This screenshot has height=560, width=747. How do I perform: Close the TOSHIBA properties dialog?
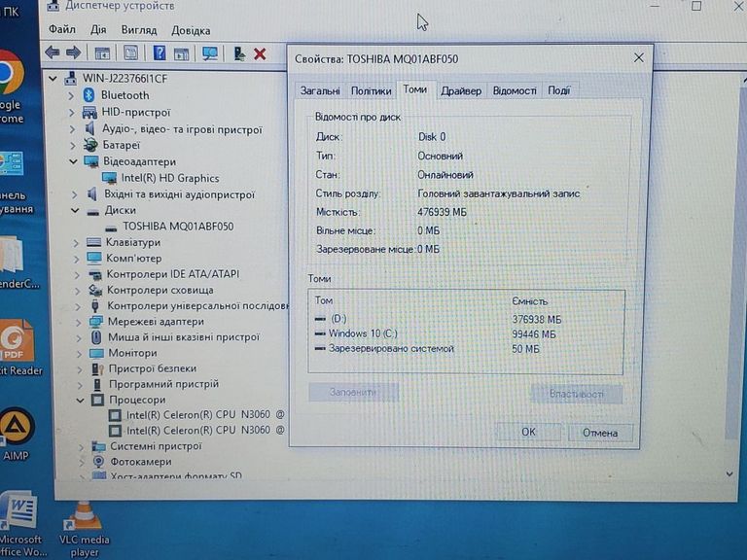638,58
